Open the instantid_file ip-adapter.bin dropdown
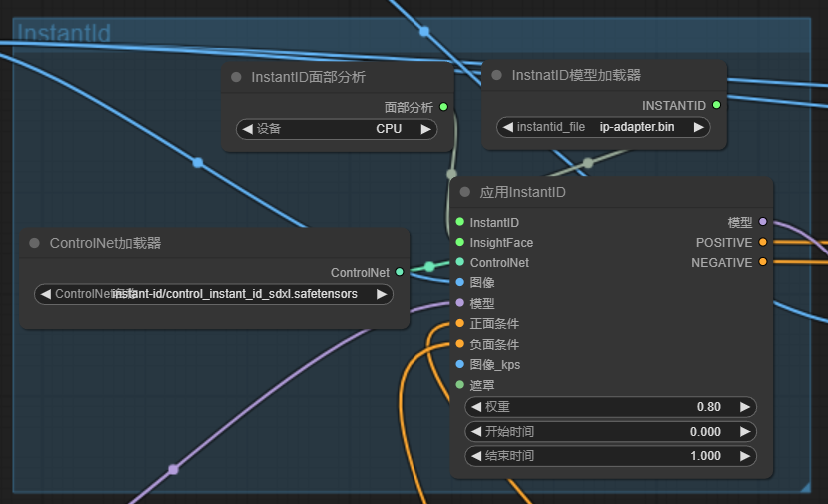This screenshot has width=828, height=504. point(603,127)
